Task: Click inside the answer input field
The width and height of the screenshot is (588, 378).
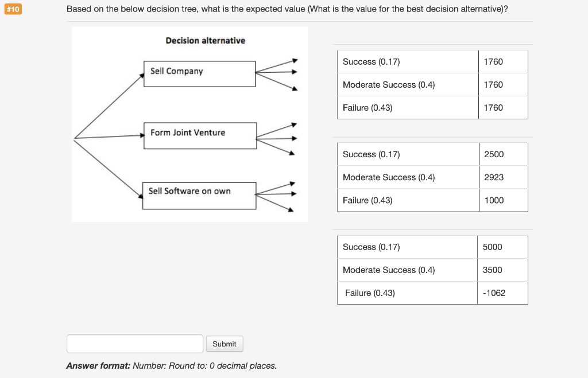Action: click(x=134, y=343)
